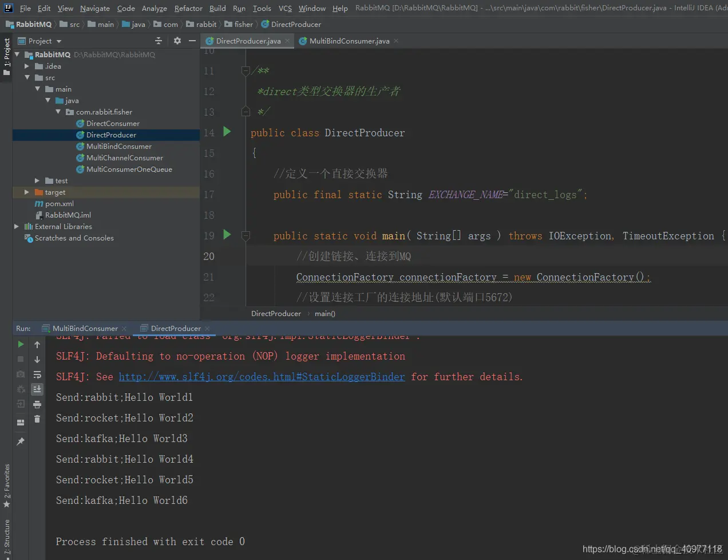Clear console output with the trash icon
Viewport: 728px width, 560px height.
37,419
